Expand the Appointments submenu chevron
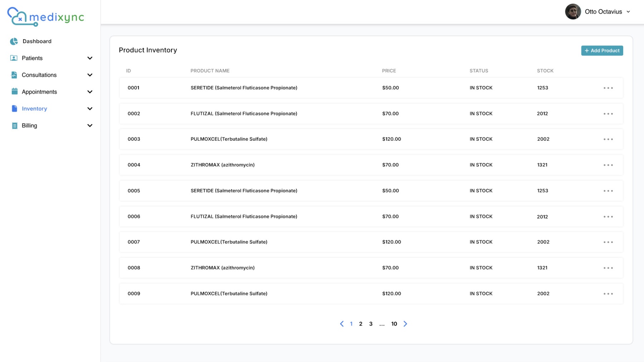The width and height of the screenshot is (644, 362). 90,92
